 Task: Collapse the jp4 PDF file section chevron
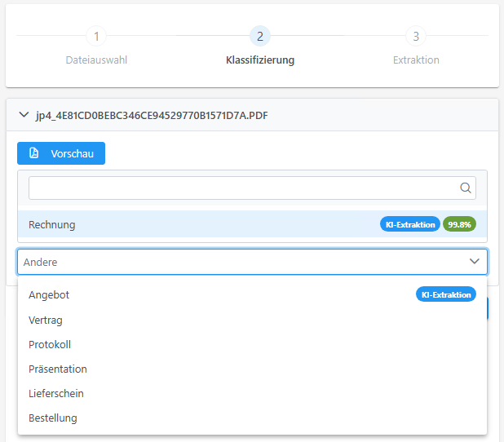pyautogui.click(x=24, y=115)
